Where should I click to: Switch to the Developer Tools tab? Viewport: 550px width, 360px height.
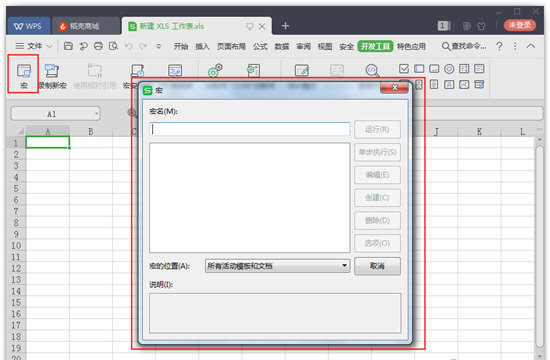(375, 46)
